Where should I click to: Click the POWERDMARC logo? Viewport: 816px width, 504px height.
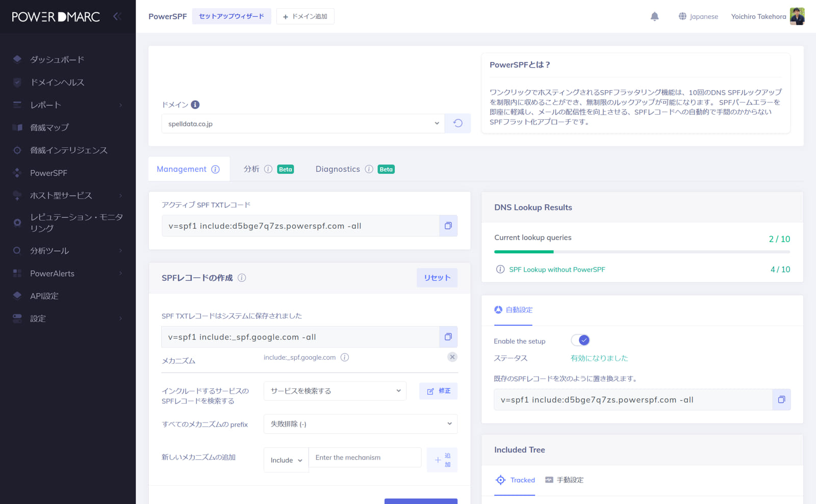pos(56,17)
